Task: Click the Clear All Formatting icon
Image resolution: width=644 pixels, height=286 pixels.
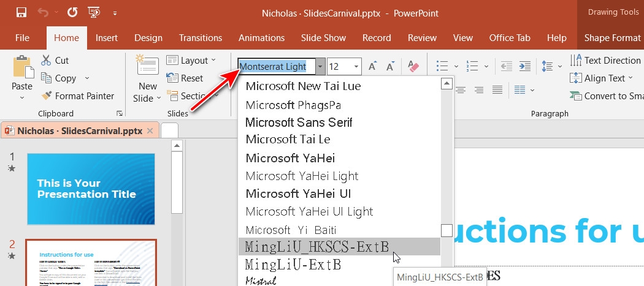Action: [413, 66]
